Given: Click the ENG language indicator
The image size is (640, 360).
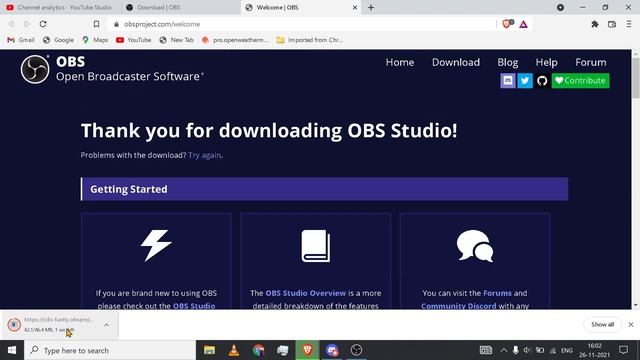Looking at the screenshot, I should (x=567, y=350).
